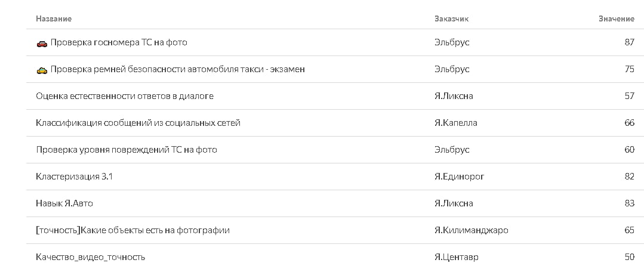Click customer "Я.Килиманджаро"

pos(472,230)
